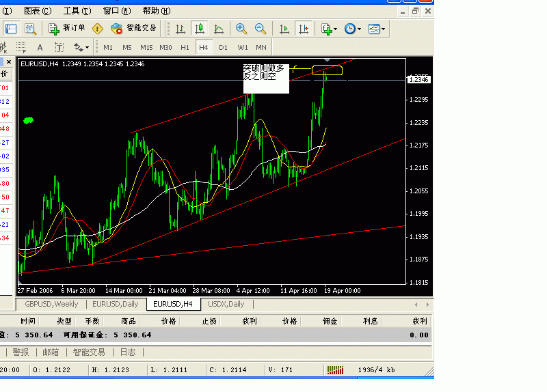Click the connection status bars indicator

(335, 369)
